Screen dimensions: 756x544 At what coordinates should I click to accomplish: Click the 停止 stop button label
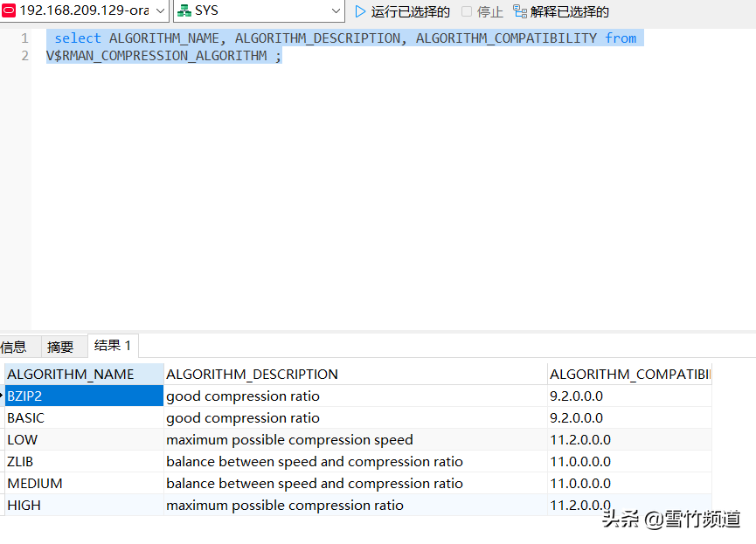pos(489,11)
